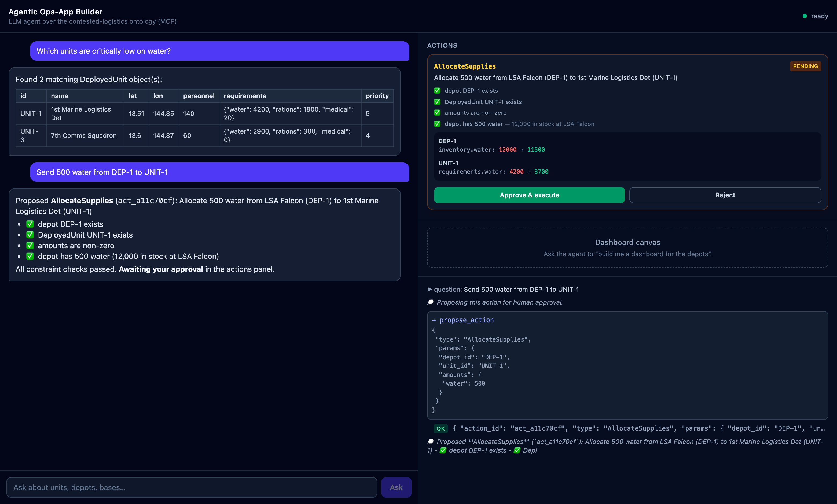Click the arrow icon before propose_action
The image size is (837, 504).
(434, 320)
